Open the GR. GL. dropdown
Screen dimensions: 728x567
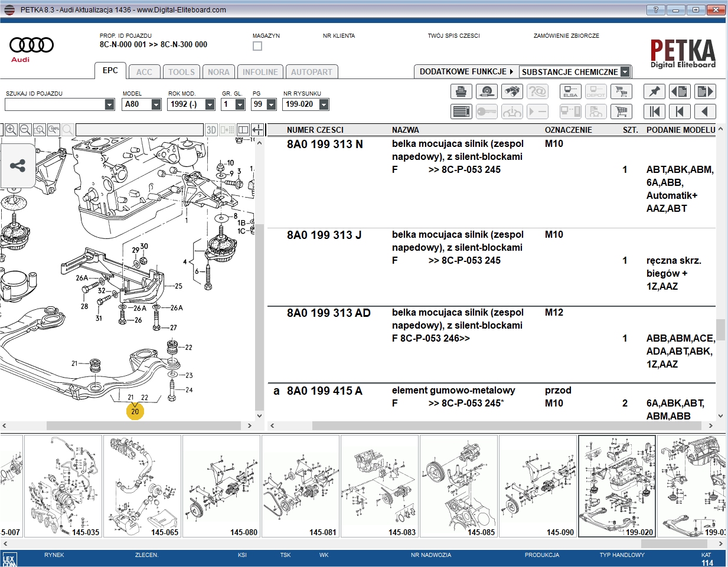tap(240, 104)
